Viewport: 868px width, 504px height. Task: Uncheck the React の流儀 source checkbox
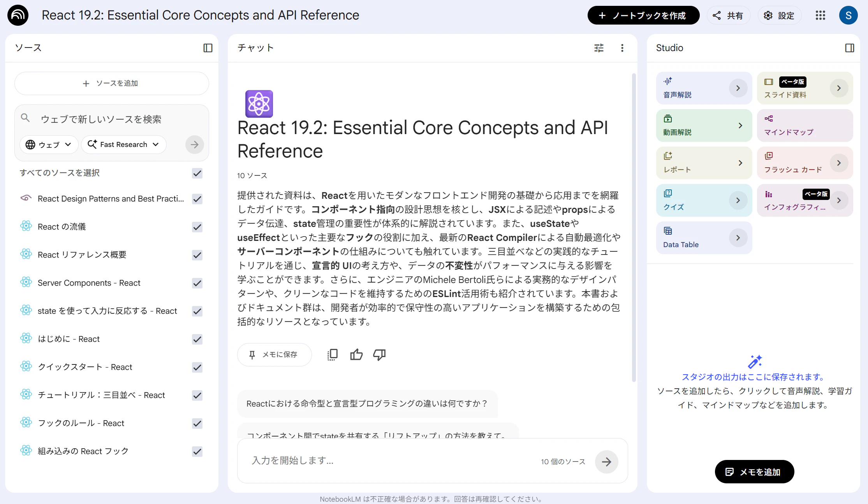coord(197,227)
